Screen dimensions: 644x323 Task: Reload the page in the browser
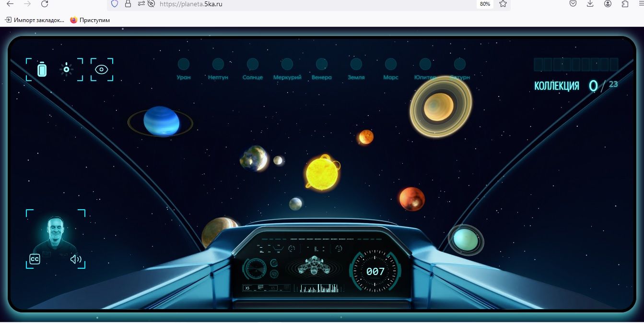45,4
